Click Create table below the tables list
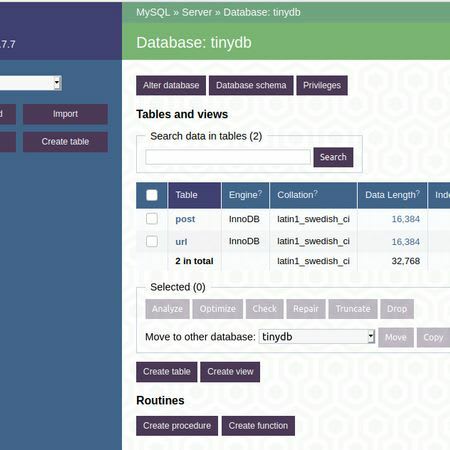 [x=167, y=372]
